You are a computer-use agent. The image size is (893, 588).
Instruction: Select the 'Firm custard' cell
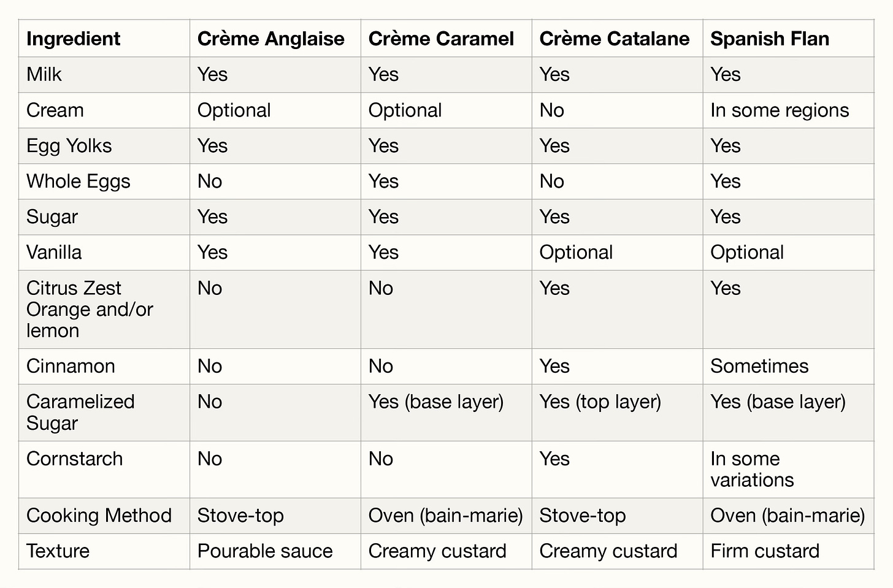765,551
